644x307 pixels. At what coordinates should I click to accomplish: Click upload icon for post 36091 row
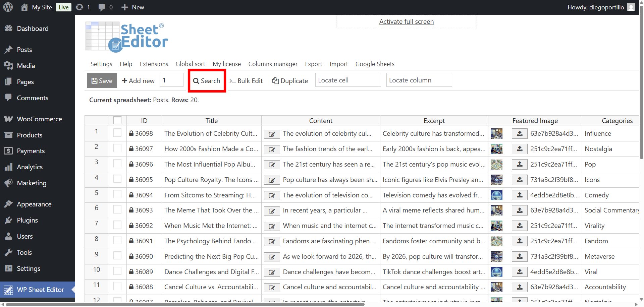point(519,241)
